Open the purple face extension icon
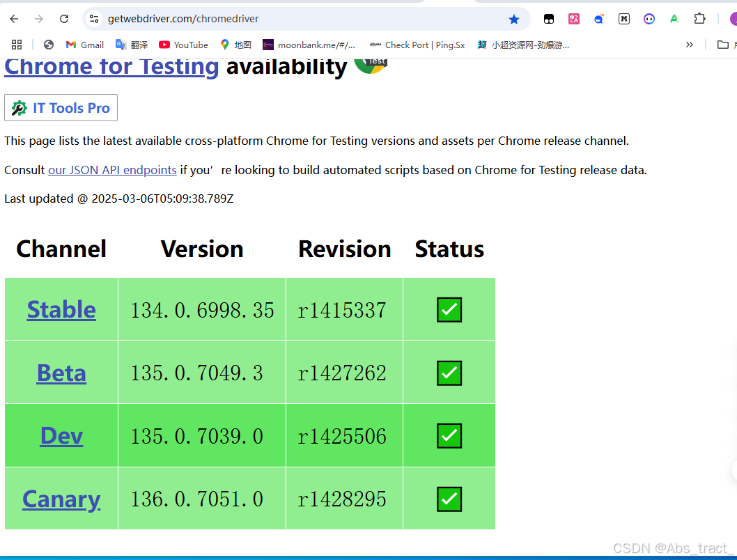Viewport: 737px width, 560px height. 649,19
